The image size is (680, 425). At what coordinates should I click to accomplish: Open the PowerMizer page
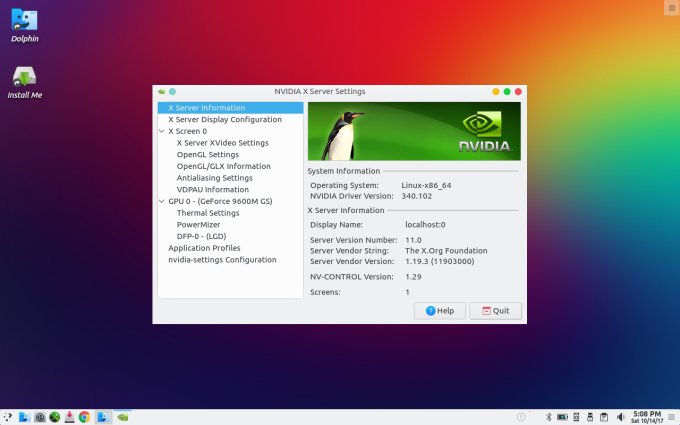198,225
